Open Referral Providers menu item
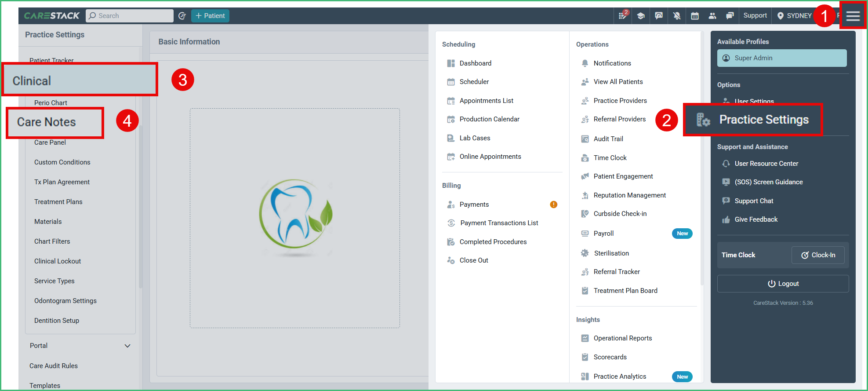The width and height of the screenshot is (868, 391). (620, 119)
